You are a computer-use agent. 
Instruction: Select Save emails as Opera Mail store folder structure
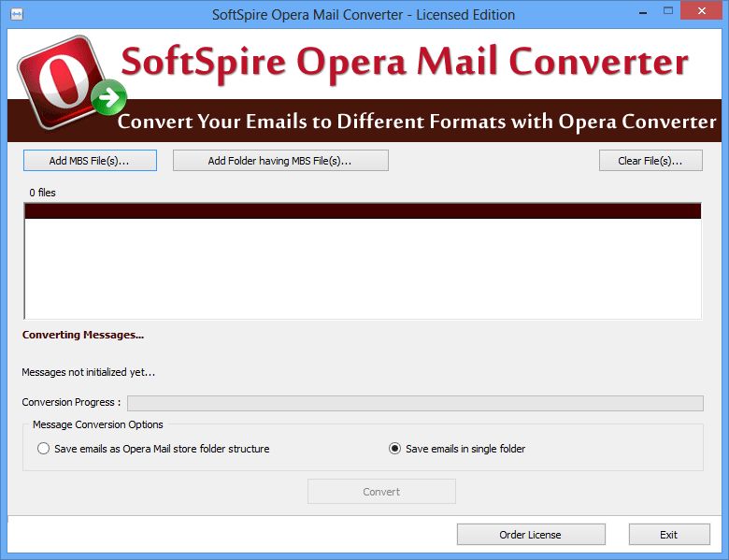[44, 449]
